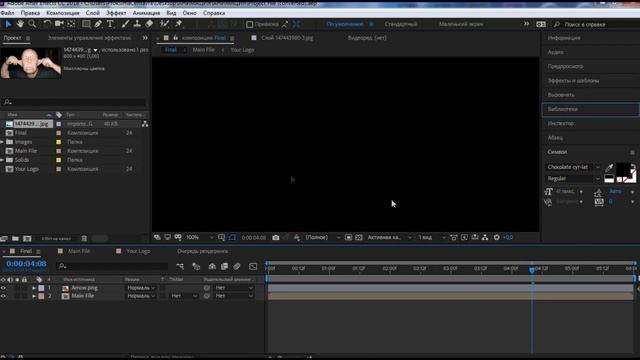
Task: Open the Chocolate cyr-lat font dropdown
Action: 573,167
